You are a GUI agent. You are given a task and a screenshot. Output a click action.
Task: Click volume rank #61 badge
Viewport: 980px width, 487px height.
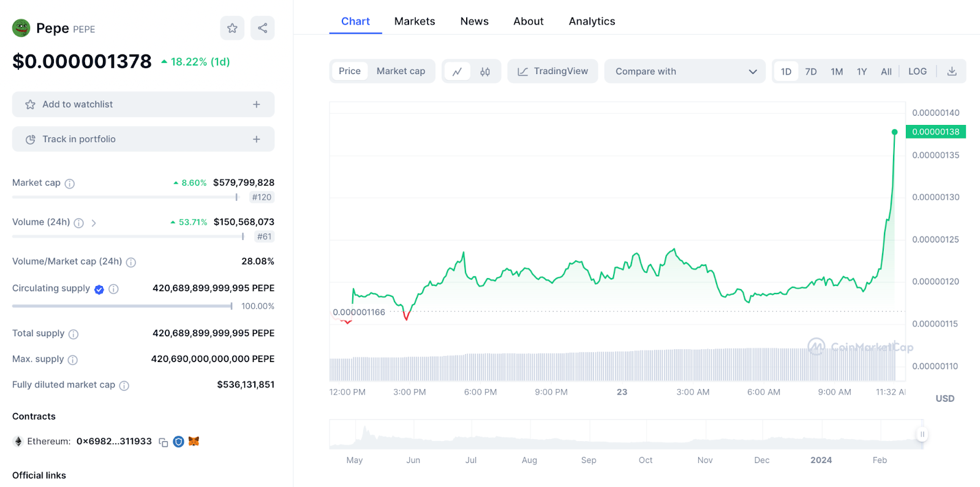(x=264, y=236)
